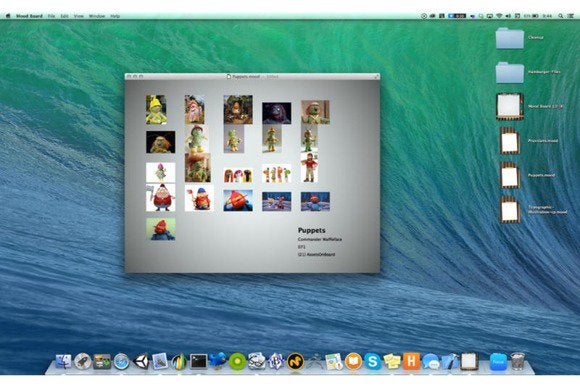The width and height of the screenshot is (580, 388).
Task: Open the Unity icon in the dock
Action: [141, 361]
